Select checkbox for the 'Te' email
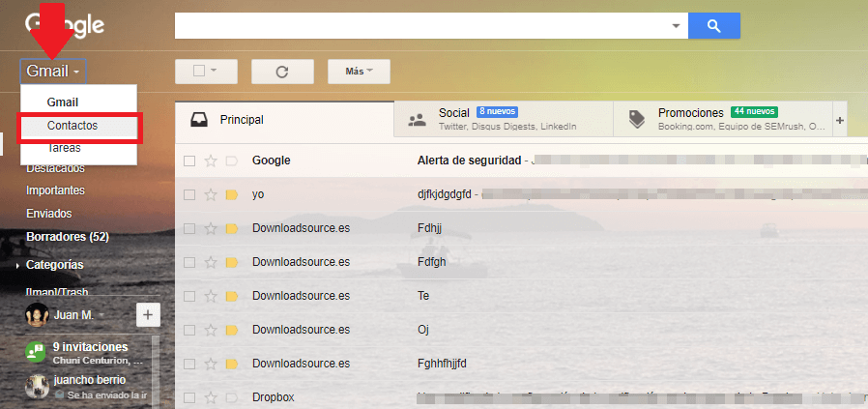Screen dimensions: 868x409 (x=189, y=296)
